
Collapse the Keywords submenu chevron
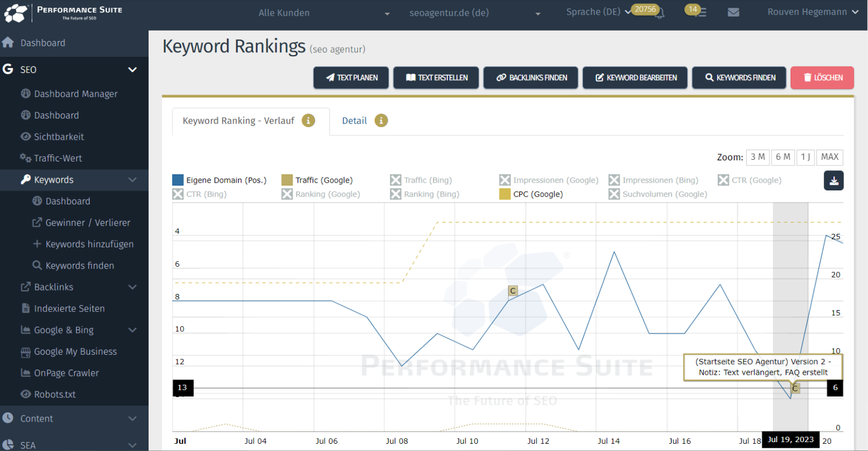132,179
